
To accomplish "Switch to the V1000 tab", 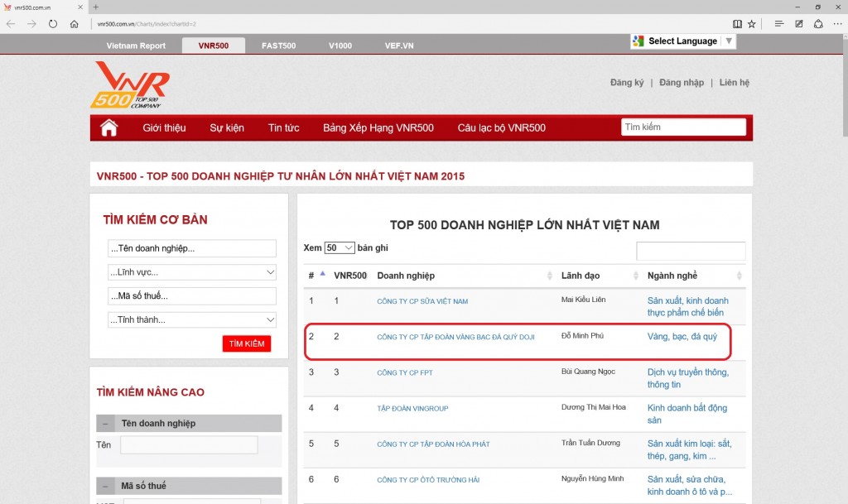I will click(340, 46).
